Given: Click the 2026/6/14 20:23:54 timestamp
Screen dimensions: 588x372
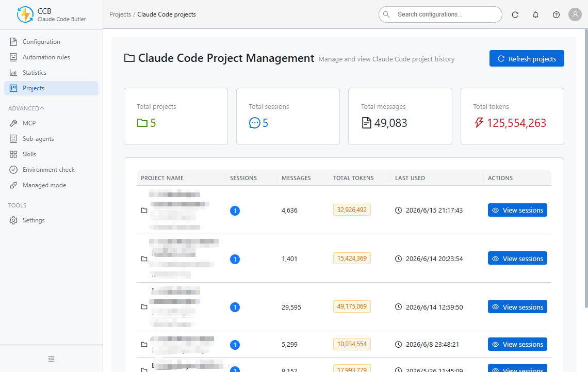Looking at the screenshot, I should pyautogui.click(x=434, y=259).
